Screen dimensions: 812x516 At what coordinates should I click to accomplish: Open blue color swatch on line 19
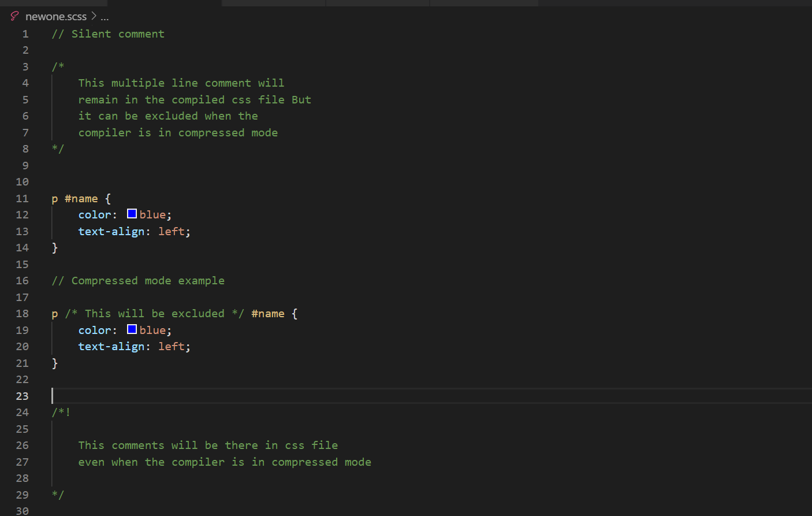(132, 329)
